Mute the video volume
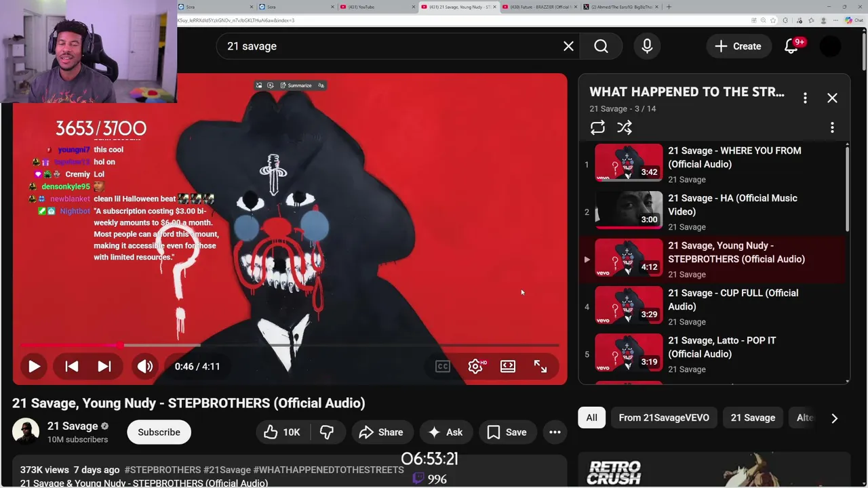 click(145, 366)
